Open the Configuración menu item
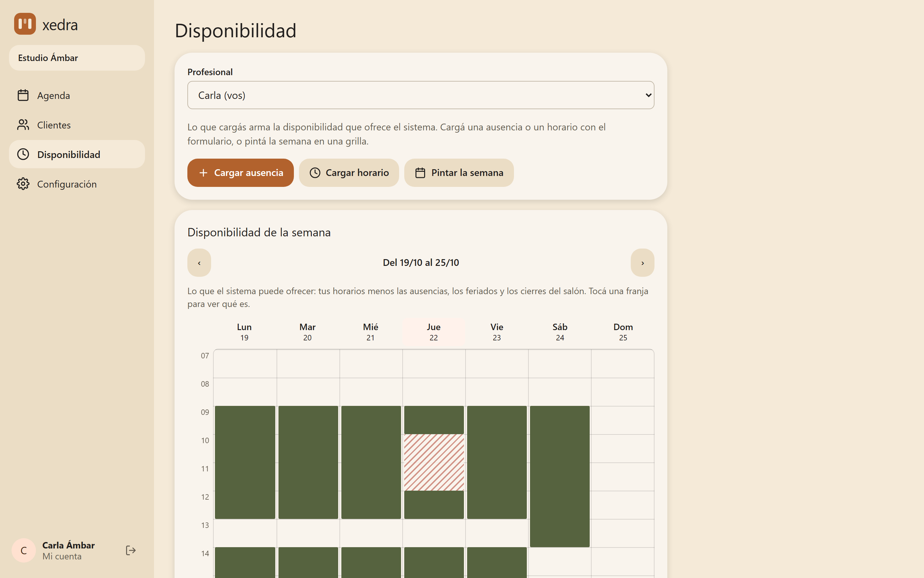Viewport: 924px width, 578px height. [77, 184]
